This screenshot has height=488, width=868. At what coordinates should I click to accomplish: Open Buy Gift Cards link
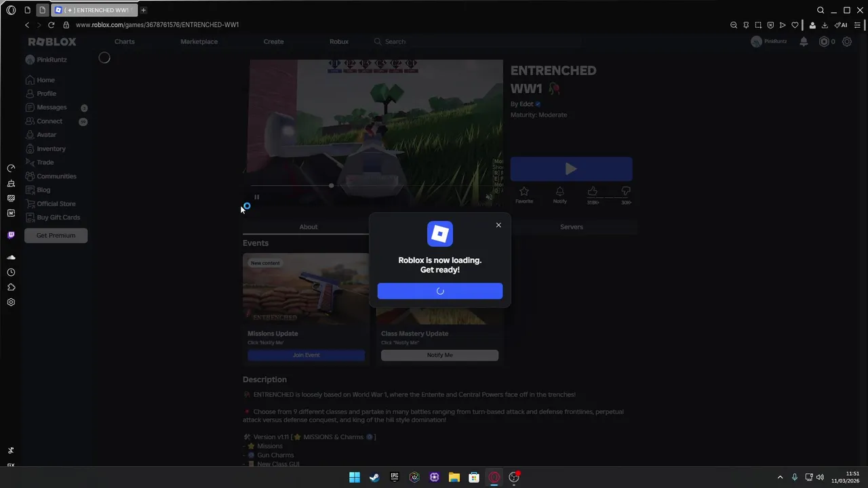(52, 218)
